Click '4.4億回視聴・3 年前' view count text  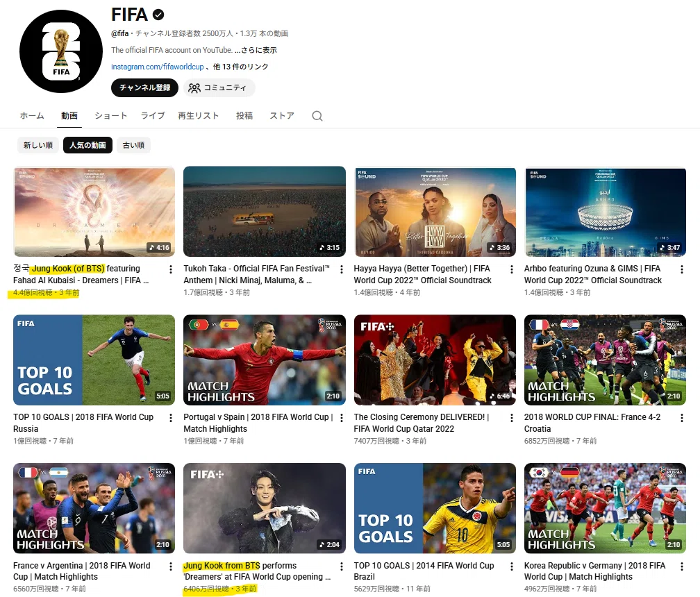pyautogui.click(x=46, y=293)
